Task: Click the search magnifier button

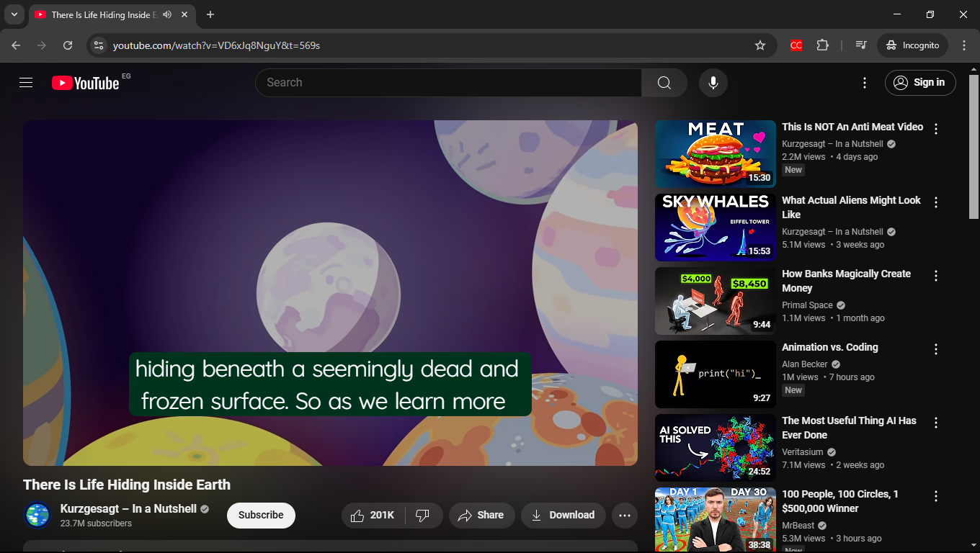Action: coord(664,83)
